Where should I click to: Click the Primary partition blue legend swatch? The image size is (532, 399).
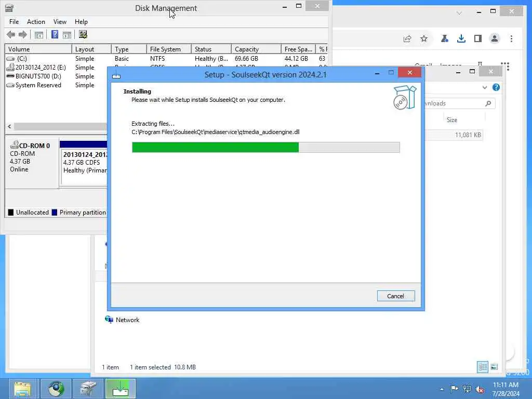tap(54, 212)
